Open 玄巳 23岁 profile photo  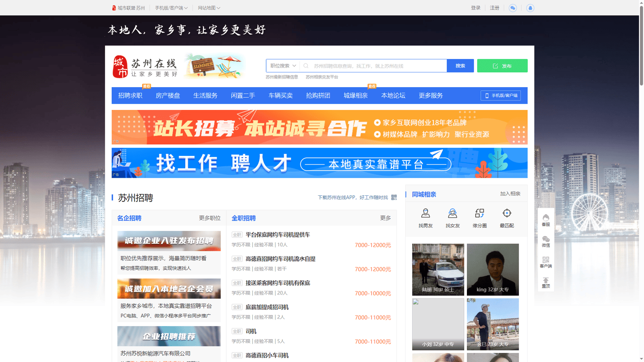(x=493, y=324)
